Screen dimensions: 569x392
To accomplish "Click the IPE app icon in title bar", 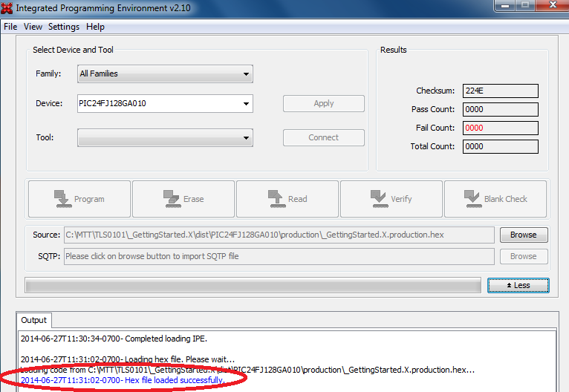I will (x=7, y=7).
